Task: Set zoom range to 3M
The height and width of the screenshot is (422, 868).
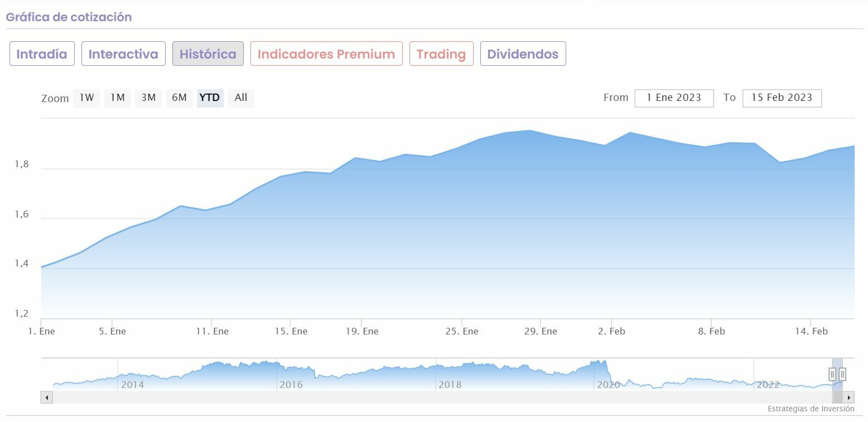Action: point(148,98)
